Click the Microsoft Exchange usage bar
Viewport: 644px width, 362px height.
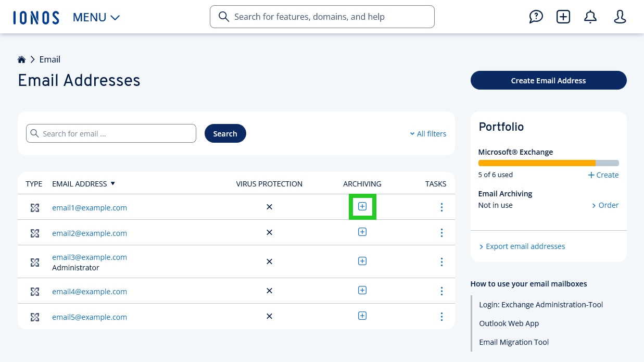coord(548,163)
